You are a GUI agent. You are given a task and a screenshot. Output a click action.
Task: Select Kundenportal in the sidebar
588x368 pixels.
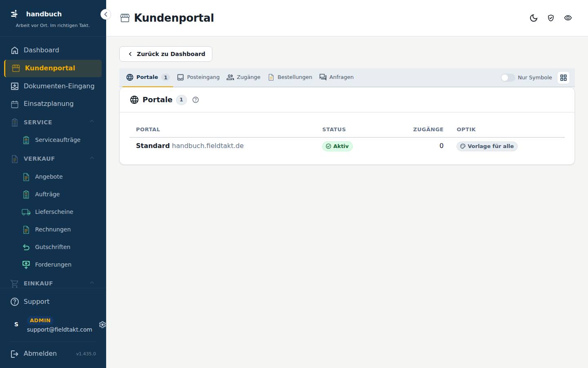tap(53, 68)
